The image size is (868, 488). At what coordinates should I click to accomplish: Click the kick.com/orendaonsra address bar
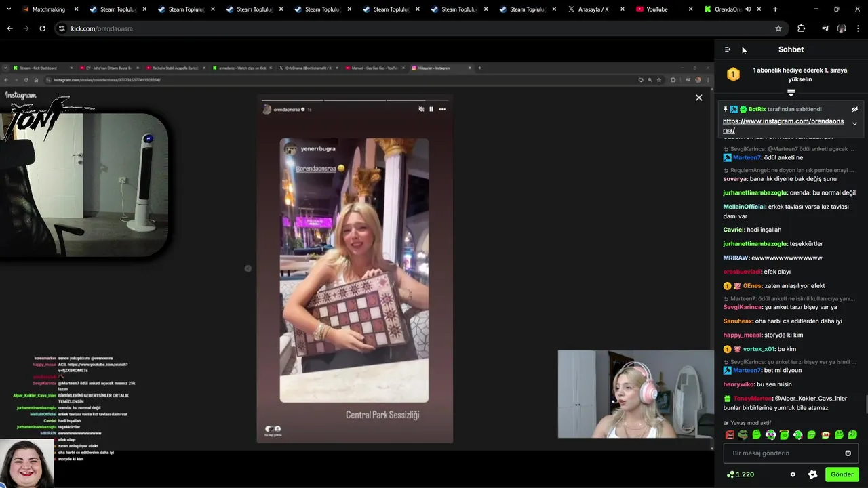pos(420,28)
